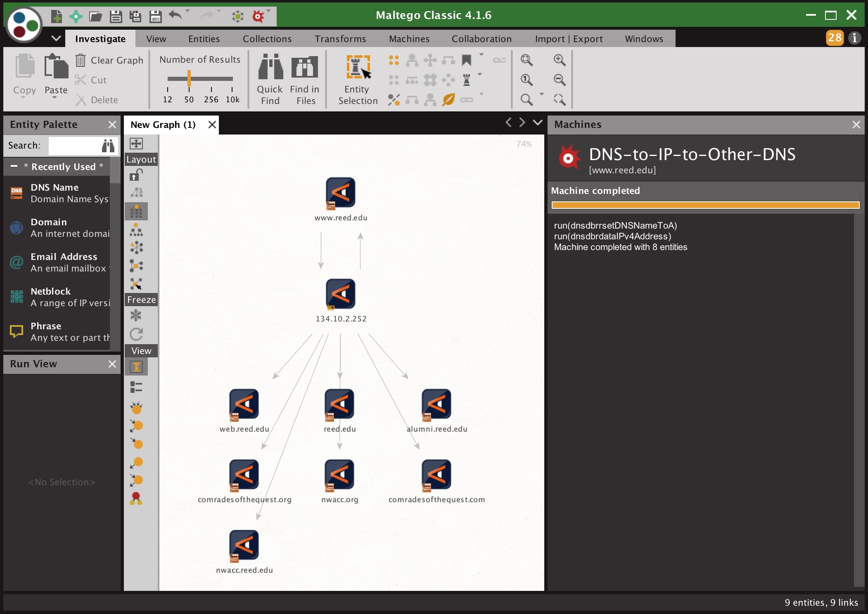The height and width of the screenshot is (614, 868).
Task: Click the Cut button
Action: [91, 80]
